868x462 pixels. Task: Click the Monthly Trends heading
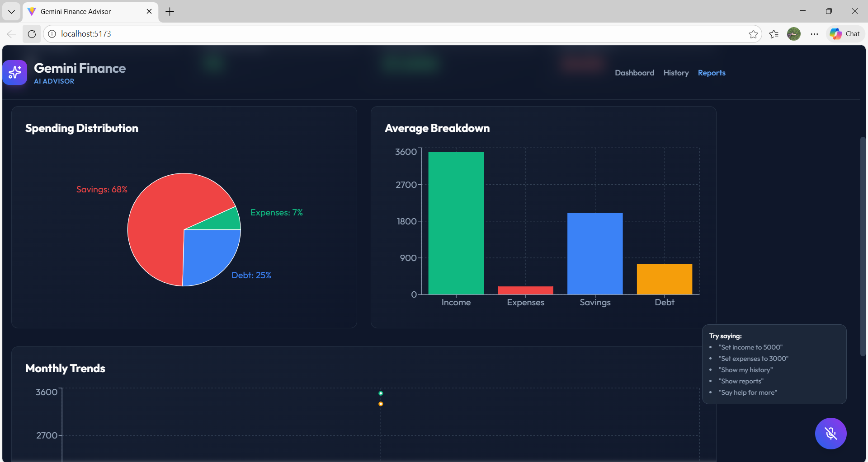65,369
